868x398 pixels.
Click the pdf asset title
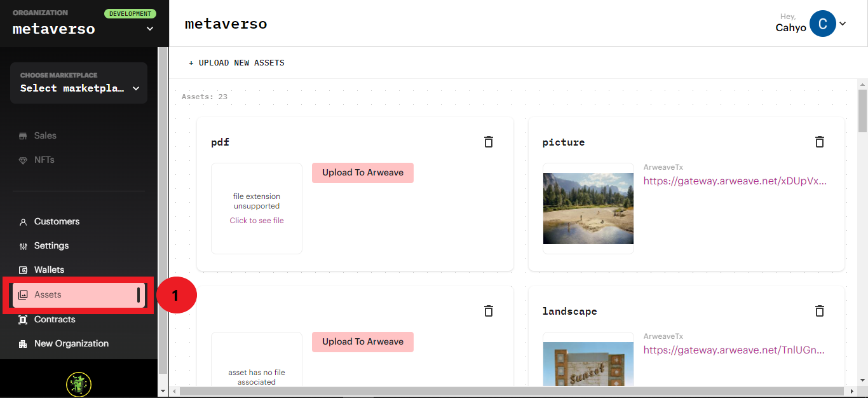pos(220,142)
